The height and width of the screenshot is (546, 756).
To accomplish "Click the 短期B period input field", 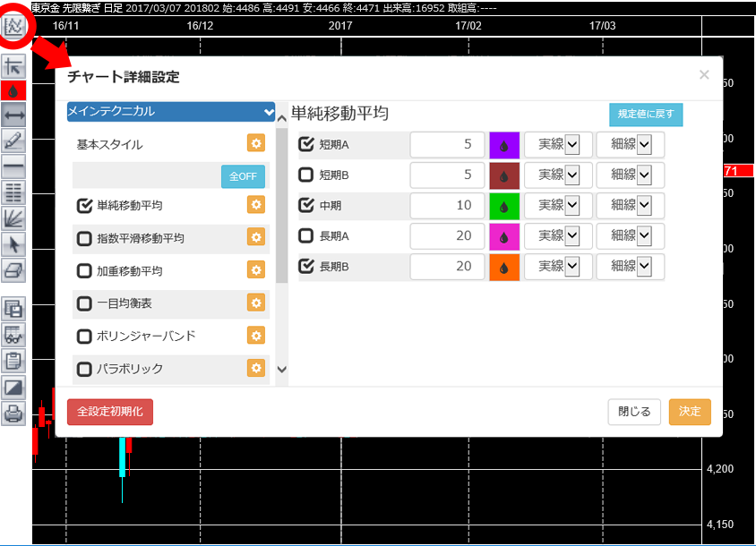I will [x=448, y=175].
